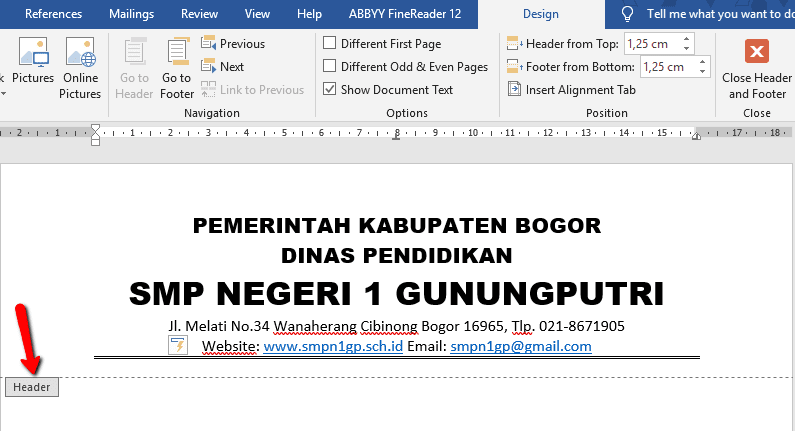Click the Header label tag
The width and height of the screenshot is (795, 431).
point(32,387)
